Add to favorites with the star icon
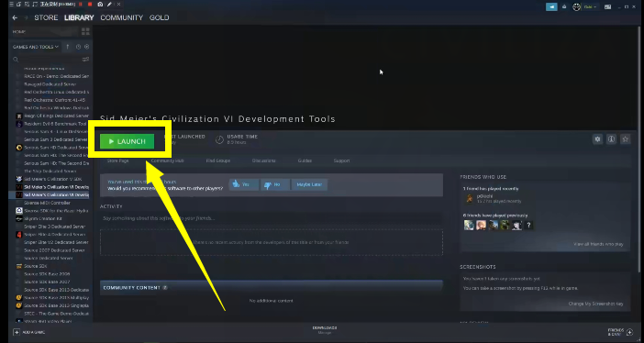 (x=625, y=139)
